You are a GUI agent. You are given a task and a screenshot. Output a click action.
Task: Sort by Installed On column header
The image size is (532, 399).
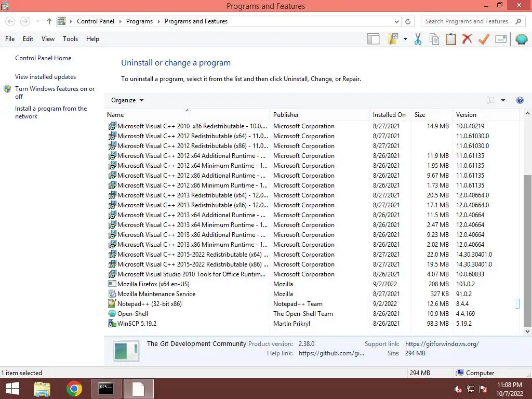point(390,115)
